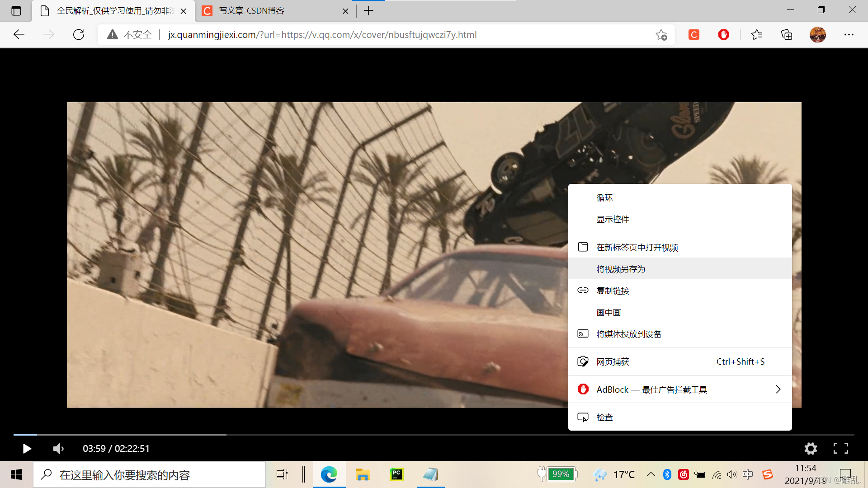
Task: Choose 循环 from context menu
Action: point(680,198)
